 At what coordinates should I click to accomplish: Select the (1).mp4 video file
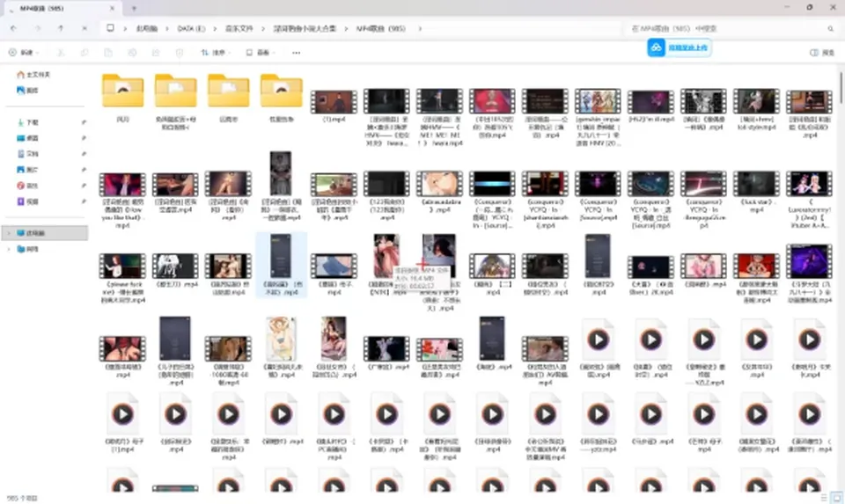pos(334,106)
